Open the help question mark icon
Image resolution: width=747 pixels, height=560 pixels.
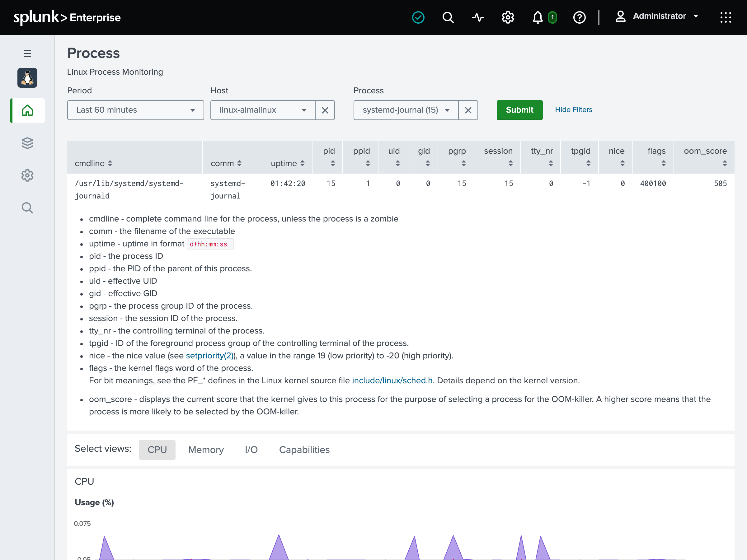580,17
